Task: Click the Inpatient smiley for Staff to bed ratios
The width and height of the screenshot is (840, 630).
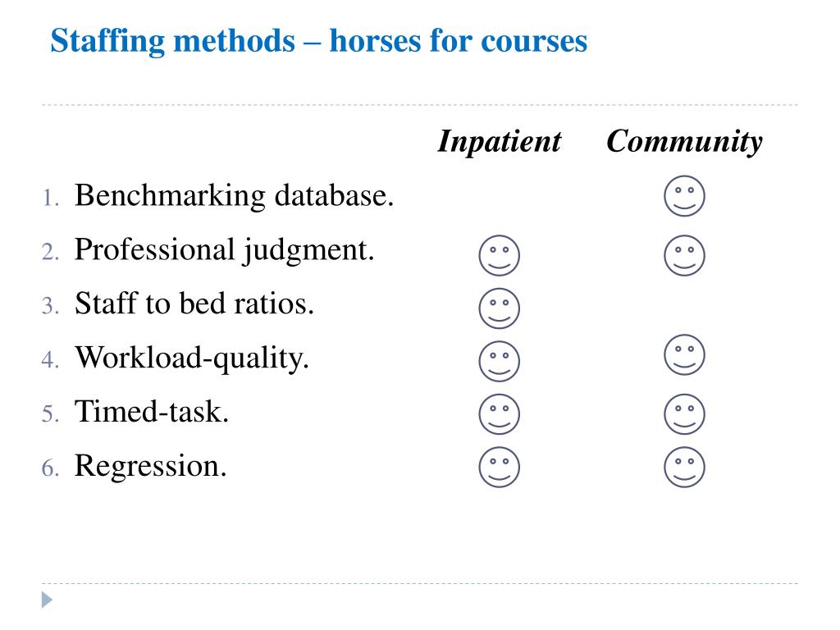Action: tap(499, 308)
